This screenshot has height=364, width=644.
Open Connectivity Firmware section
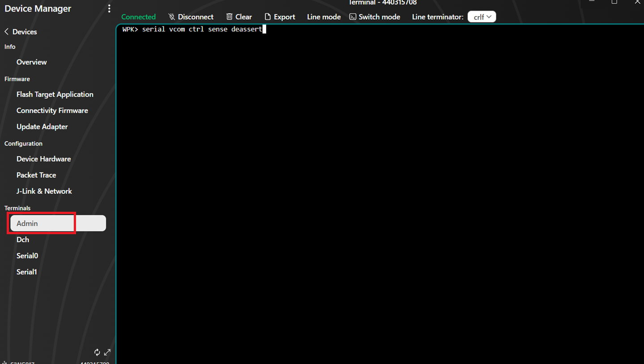pyautogui.click(x=52, y=111)
